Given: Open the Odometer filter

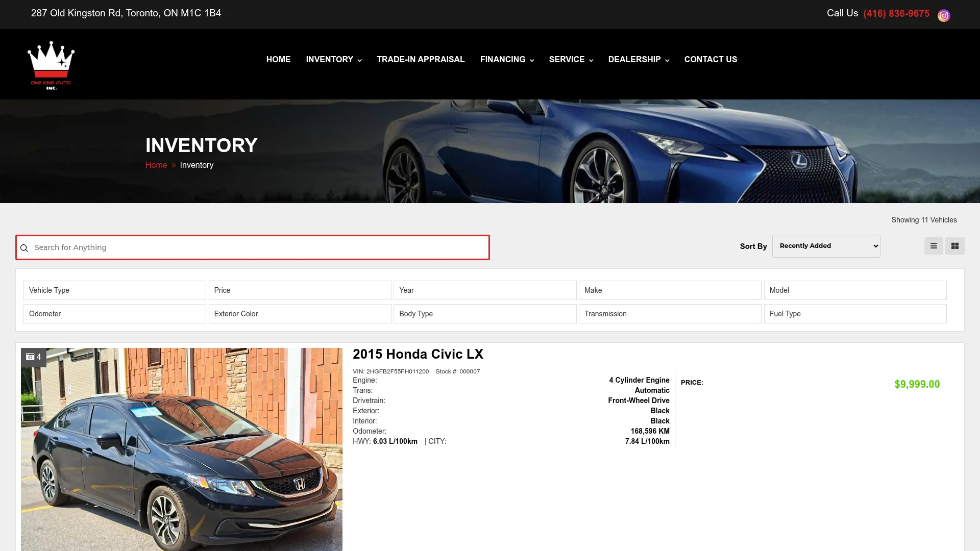Looking at the screenshot, I should point(115,314).
